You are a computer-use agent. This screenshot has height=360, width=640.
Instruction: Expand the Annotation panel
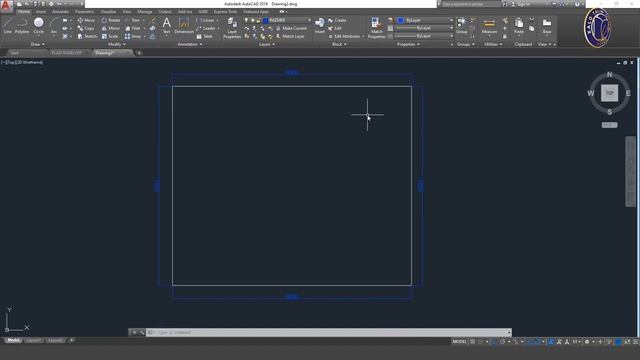click(190, 44)
